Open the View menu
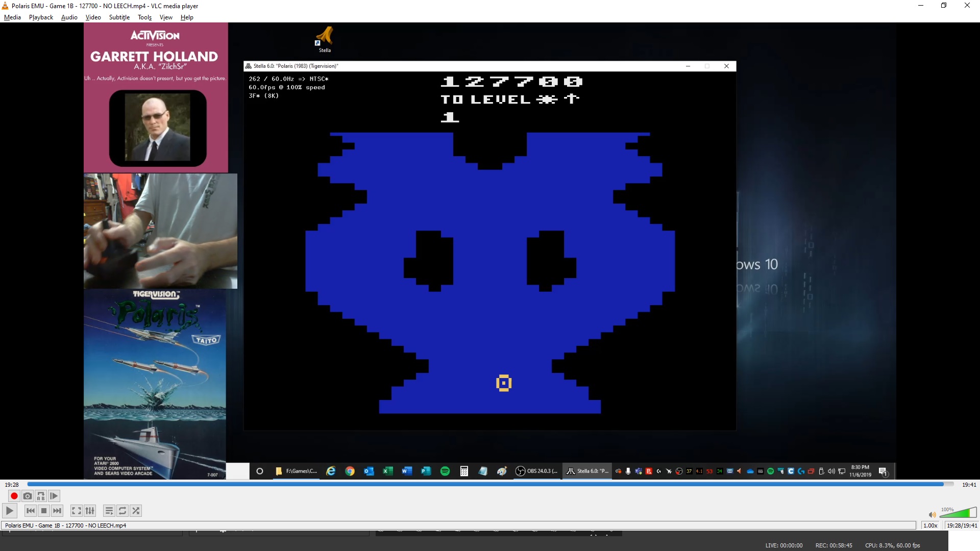 (166, 17)
